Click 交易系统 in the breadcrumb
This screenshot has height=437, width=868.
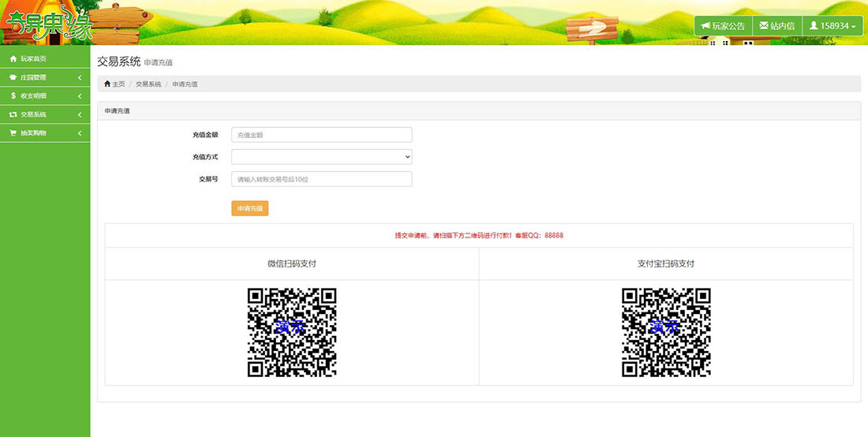coord(148,84)
